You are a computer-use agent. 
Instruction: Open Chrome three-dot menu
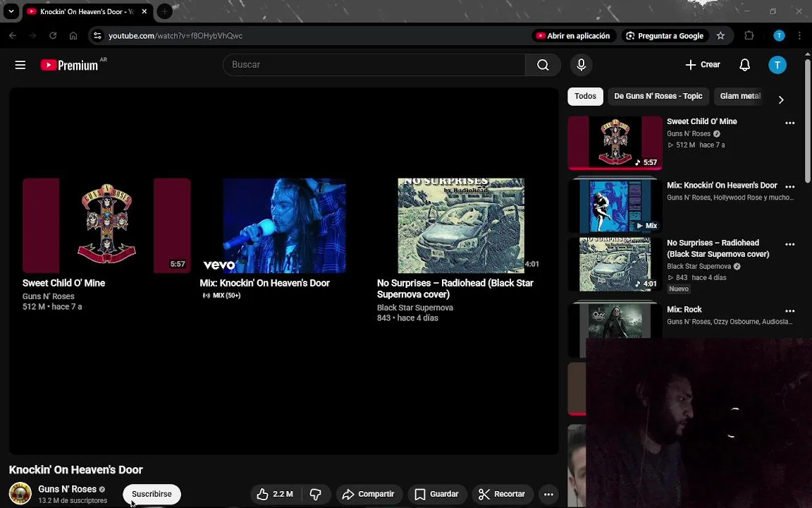click(799, 36)
